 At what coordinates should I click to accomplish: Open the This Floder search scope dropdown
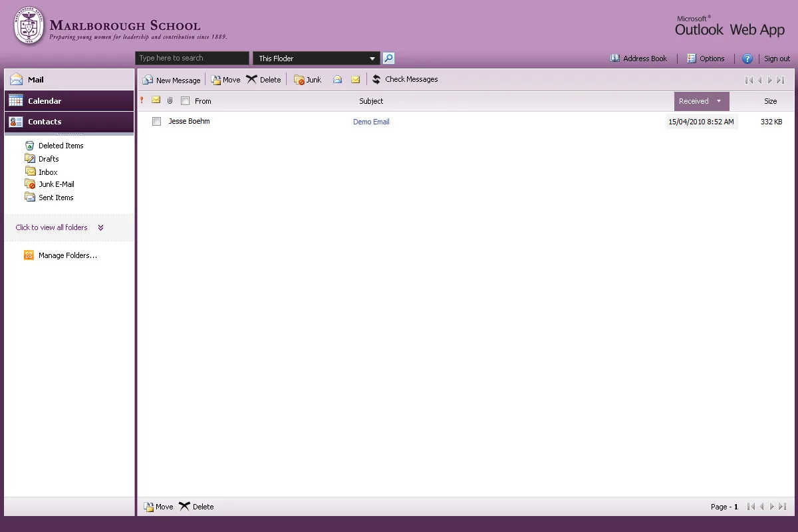click(x=317, y=59)
